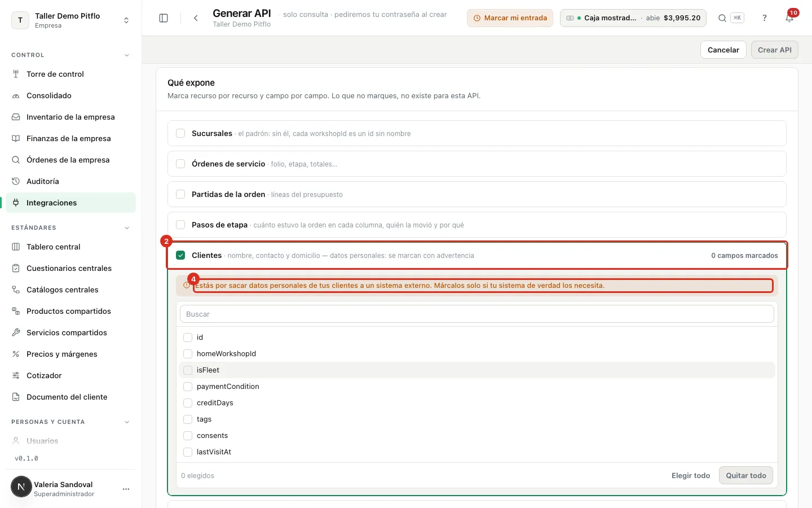Click the Finanzas de la empresa icon
The width and height of the screenshot is (812, 508).
(16, 138)
